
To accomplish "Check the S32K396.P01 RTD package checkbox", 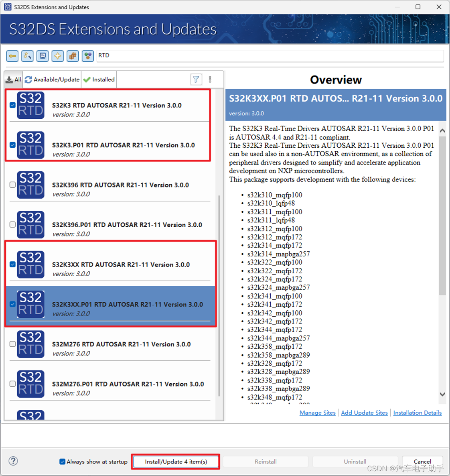I will [x=12, y=224].
